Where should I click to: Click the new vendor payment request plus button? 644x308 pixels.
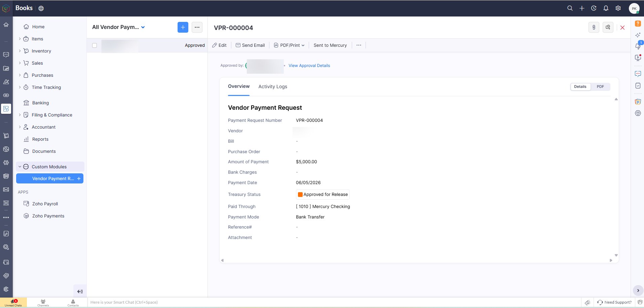[x=183, y=27]
